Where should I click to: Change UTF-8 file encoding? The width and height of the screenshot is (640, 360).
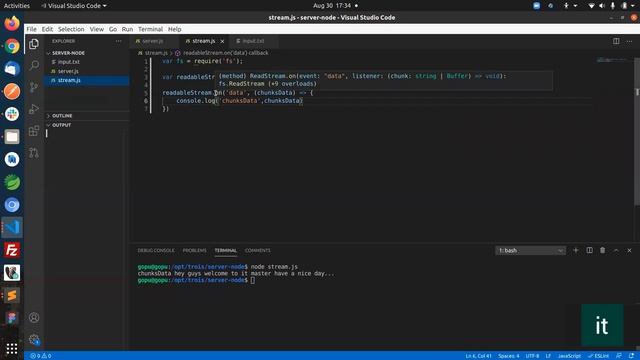click(532, 356)
